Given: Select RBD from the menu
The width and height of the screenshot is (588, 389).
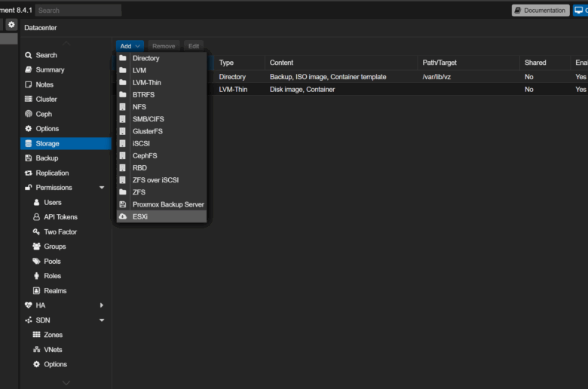Looking at the screenshot, I should coord(161,167).
